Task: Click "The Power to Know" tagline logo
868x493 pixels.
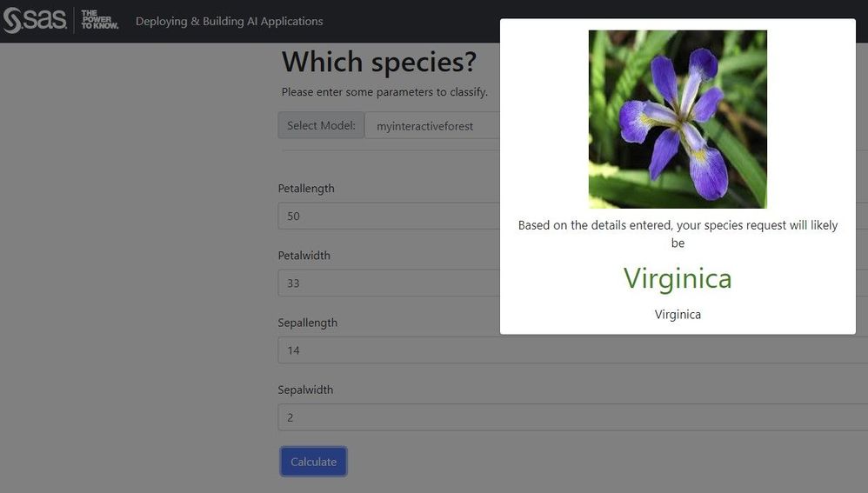Action: coord(99,21)
